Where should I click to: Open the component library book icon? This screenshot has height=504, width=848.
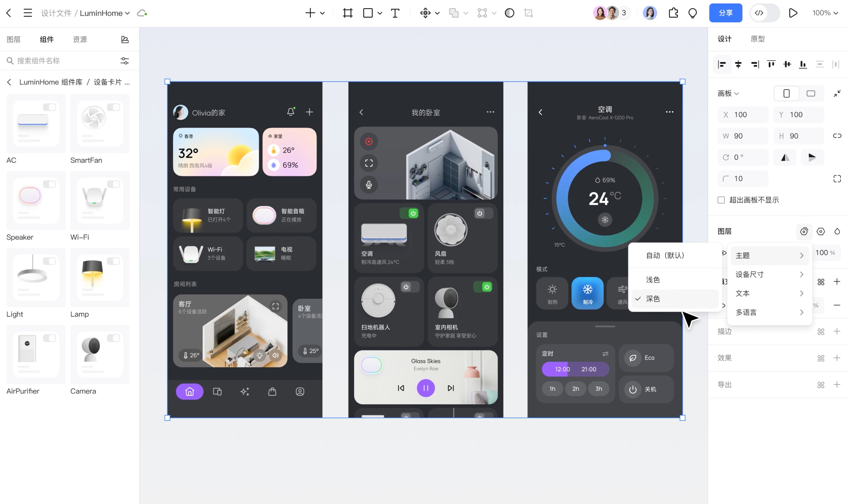coord(125,39)
